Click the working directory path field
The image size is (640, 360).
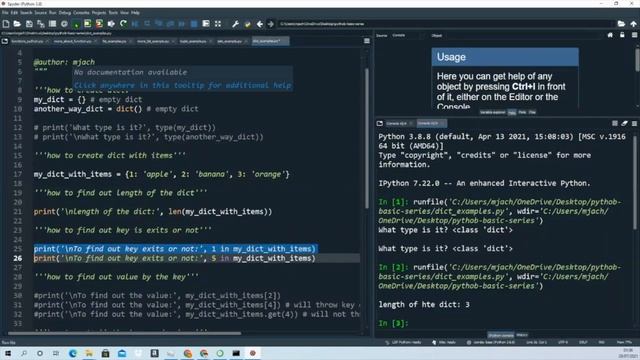(x=446, y=24)
